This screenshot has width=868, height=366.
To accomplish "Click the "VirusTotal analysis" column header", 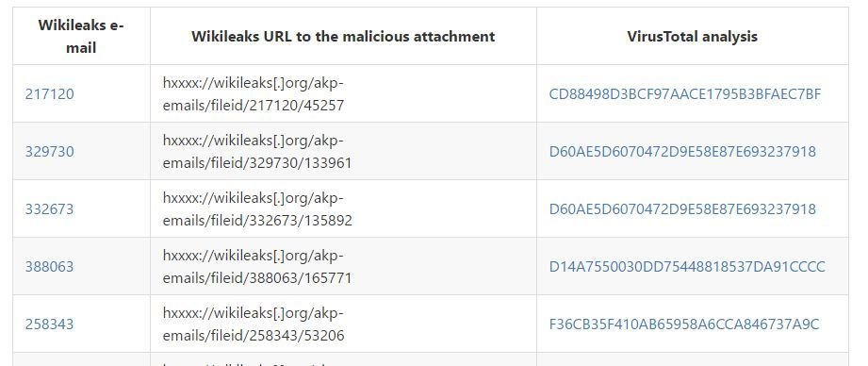I will 693,37.
